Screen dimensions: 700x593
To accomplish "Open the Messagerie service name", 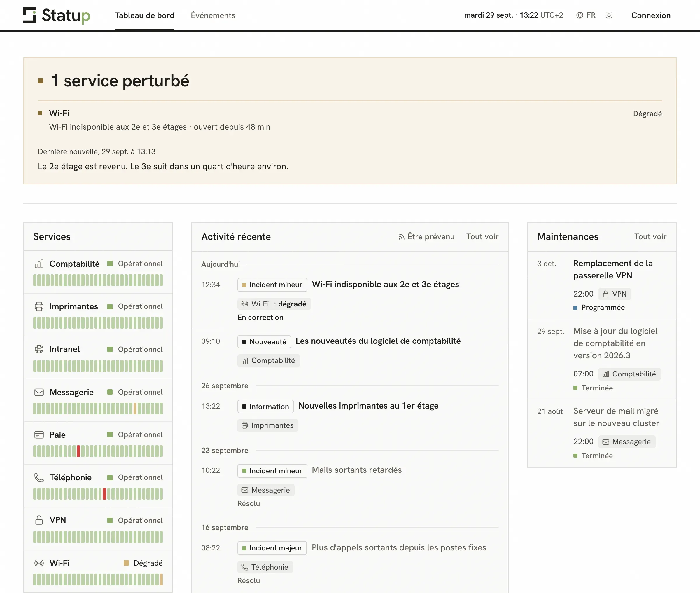I will tap(71, 392).
